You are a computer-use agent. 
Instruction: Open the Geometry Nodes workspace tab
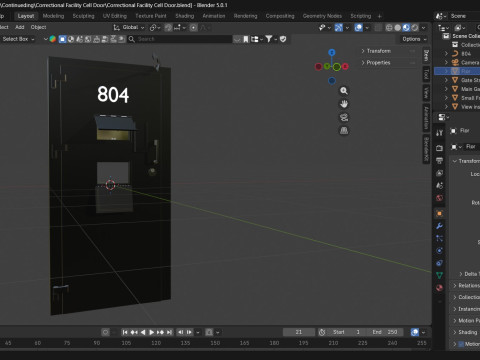click(x=322, y=16)
